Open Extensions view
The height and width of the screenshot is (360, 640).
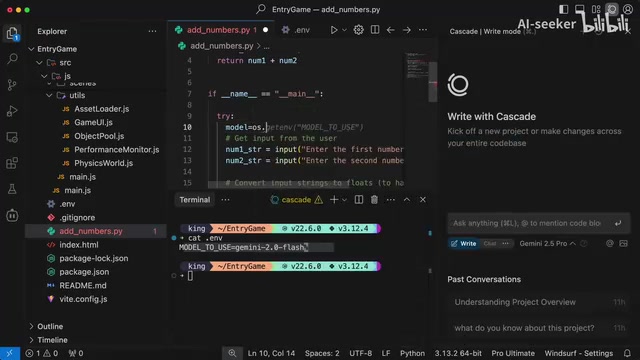coord(12,163)
